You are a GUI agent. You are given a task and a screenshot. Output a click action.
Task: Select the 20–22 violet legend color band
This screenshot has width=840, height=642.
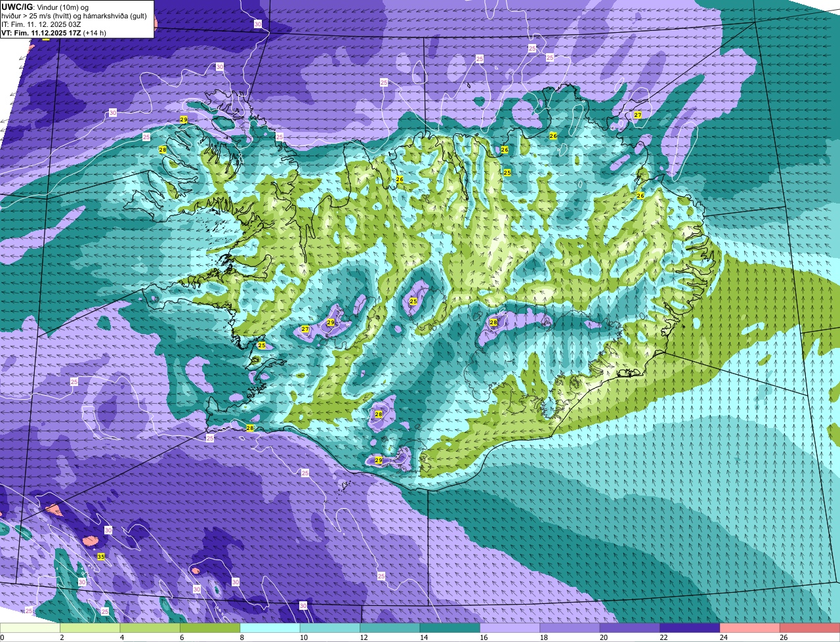coord(631,628)
